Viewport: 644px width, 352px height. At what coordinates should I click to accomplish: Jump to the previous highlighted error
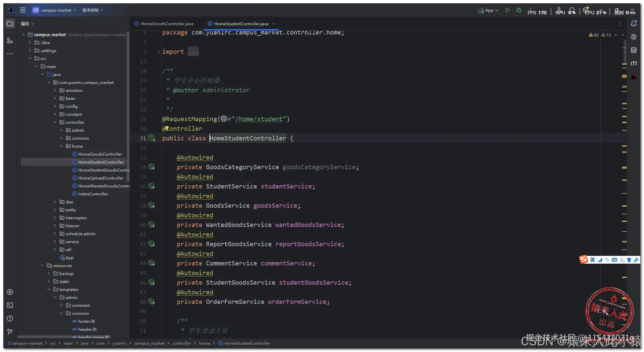point(616,35)
